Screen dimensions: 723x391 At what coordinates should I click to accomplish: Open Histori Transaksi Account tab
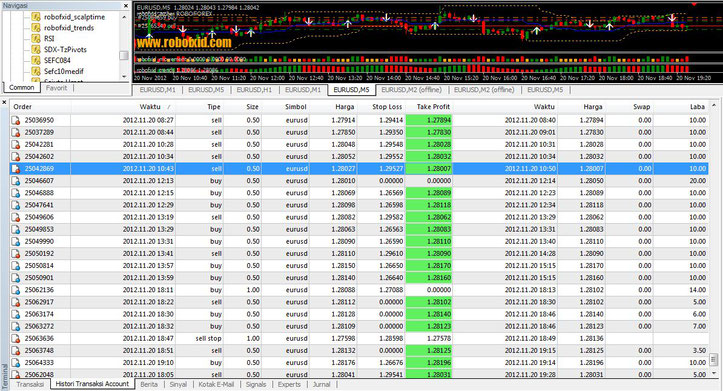coord(92,384)
